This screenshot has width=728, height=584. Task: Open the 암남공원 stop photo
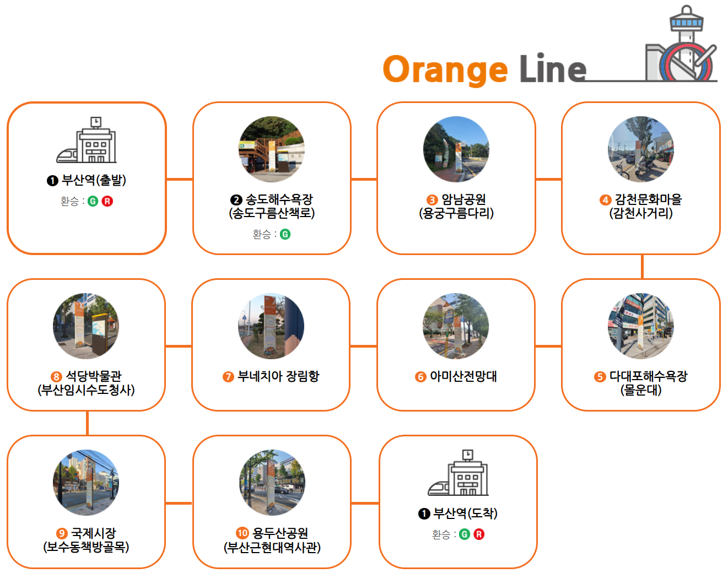coord(456,149)
